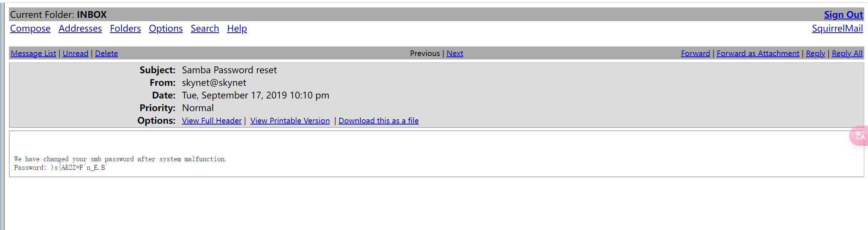The height and width of the screenshot is (230, 868).
Task: View Full Header of message
Action: pos(212,121)
